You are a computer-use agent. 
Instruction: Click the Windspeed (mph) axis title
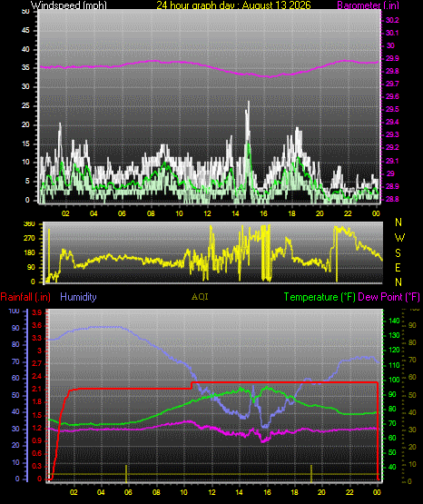(69, 5)
